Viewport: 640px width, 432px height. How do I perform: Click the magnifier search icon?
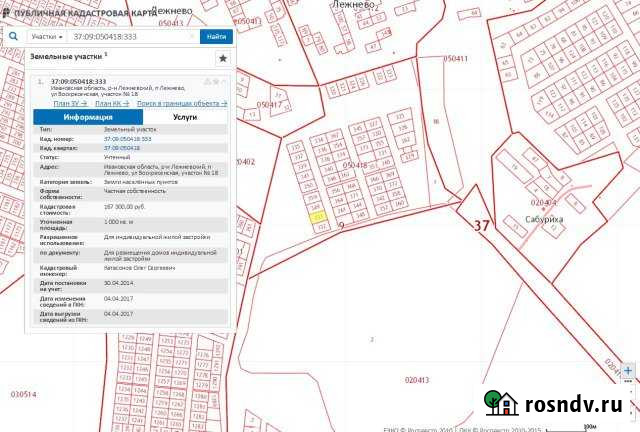15,36
